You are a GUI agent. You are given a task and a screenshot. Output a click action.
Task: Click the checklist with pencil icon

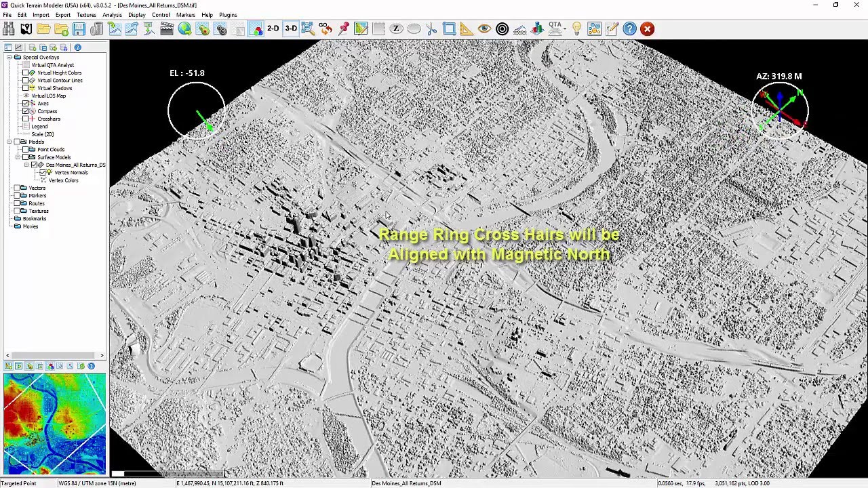[612, 28]
